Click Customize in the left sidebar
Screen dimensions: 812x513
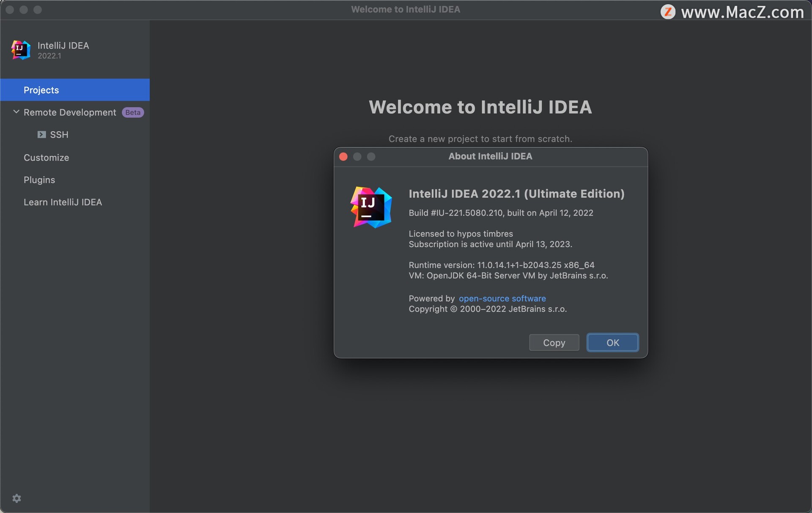[46, 157]
